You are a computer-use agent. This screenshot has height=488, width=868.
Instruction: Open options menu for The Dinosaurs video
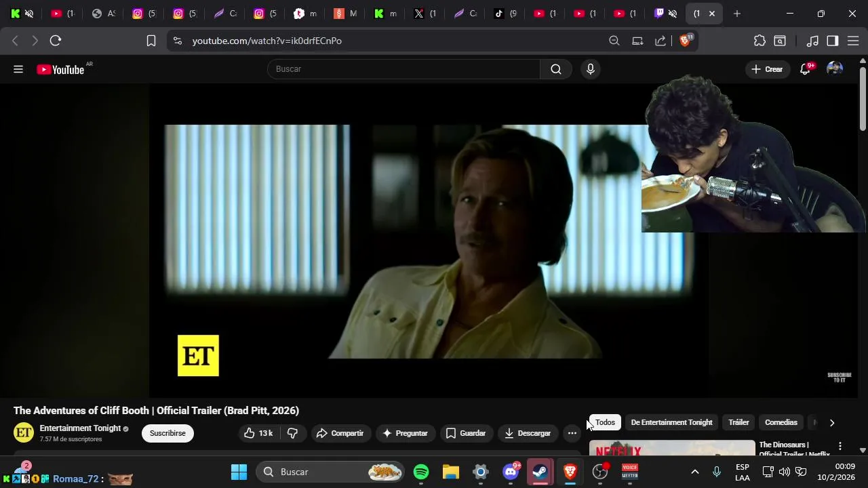click(840, 446)
